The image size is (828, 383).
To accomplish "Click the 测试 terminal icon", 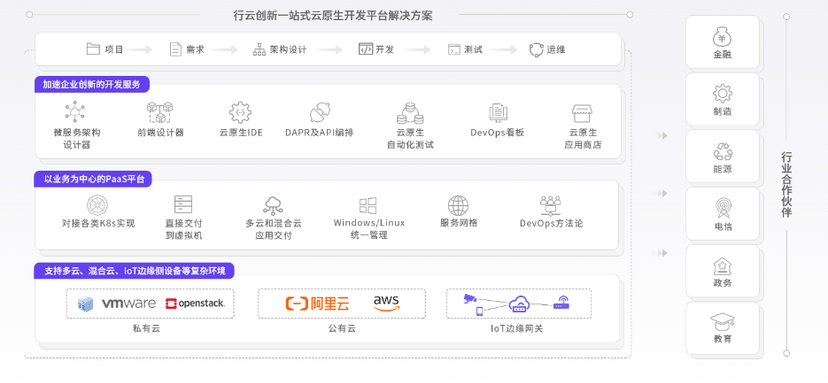I will click(454, 49).
